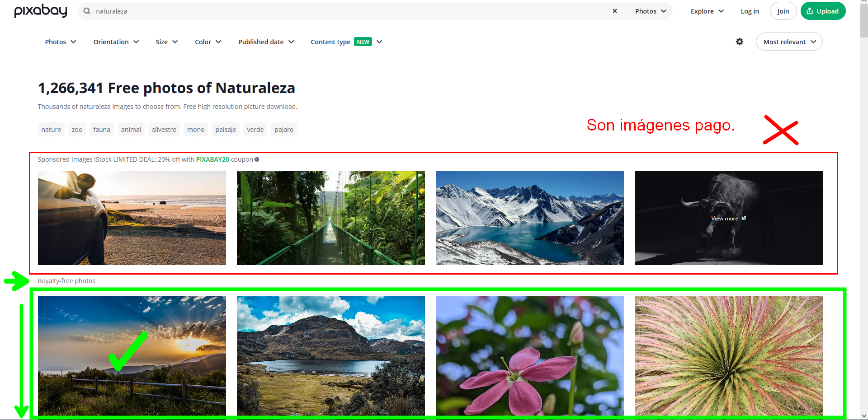
Task: Click the Join button
Action: click(x=783, y=11)
